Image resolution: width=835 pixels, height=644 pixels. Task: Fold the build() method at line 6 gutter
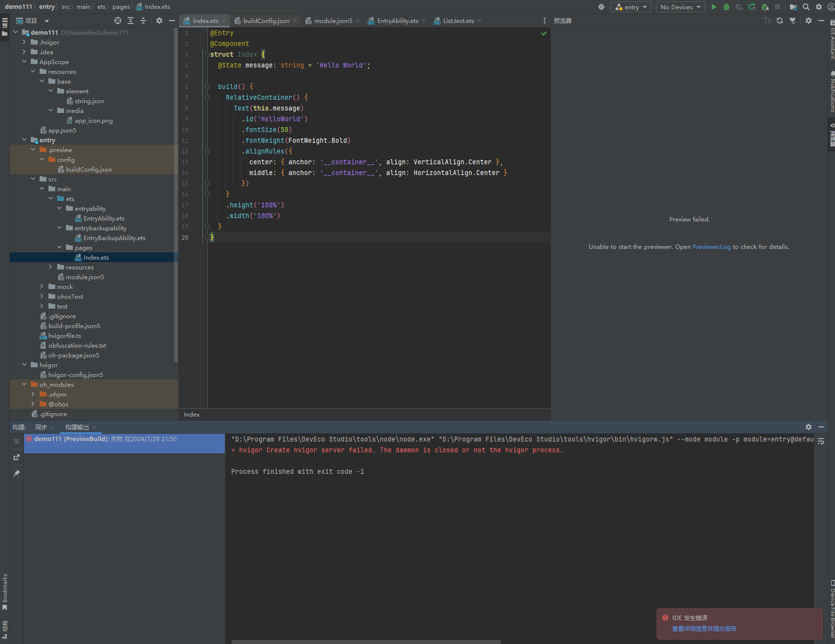coord(207,87)
